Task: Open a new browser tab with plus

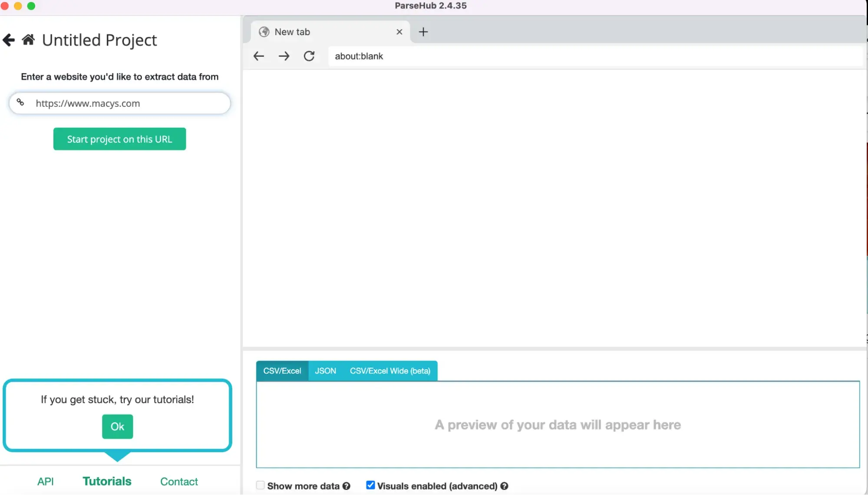Action: pos(423,32)
